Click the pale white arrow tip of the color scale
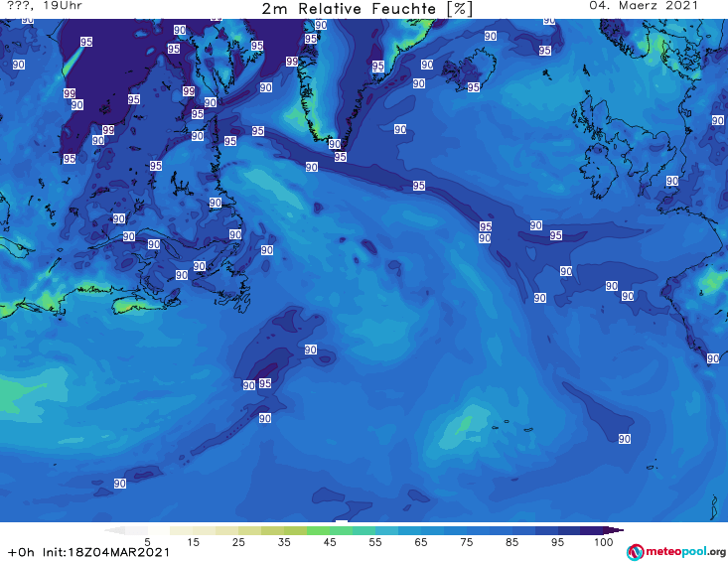Screen dimensions: 728x562 (114, 530)
